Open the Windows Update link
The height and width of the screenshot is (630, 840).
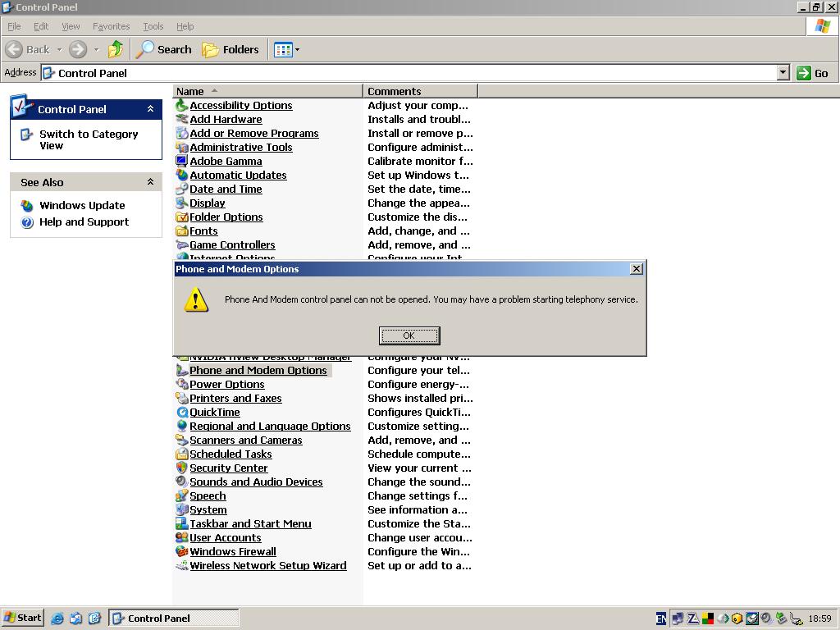(x=82, y=205)
